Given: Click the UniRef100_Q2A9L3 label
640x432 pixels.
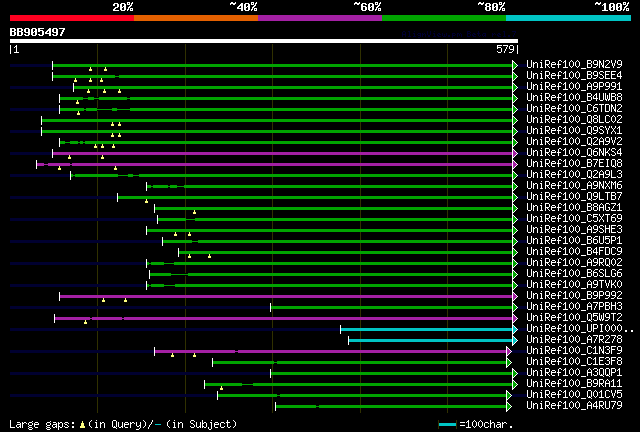Looking at the screenshot, I should (x=574, y=175).
